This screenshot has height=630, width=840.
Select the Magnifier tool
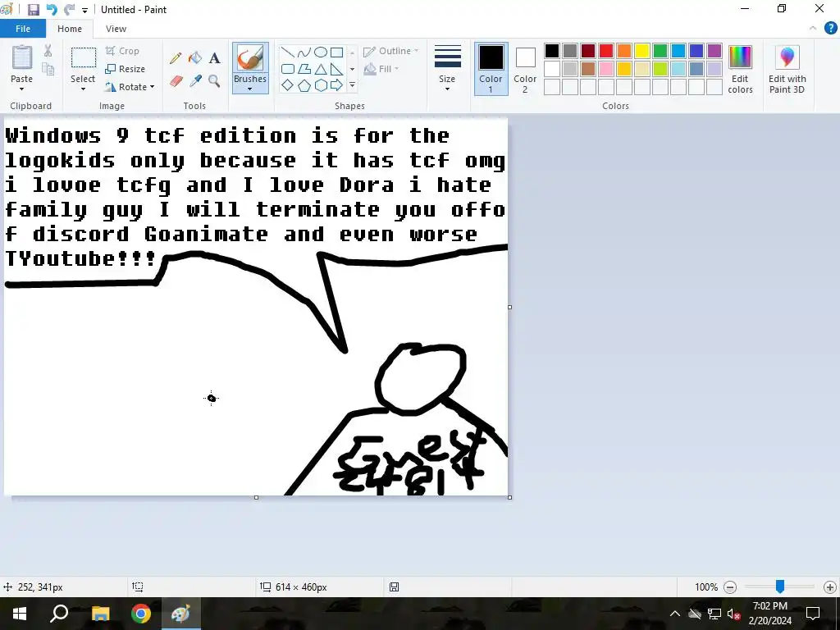pos(214,81)
